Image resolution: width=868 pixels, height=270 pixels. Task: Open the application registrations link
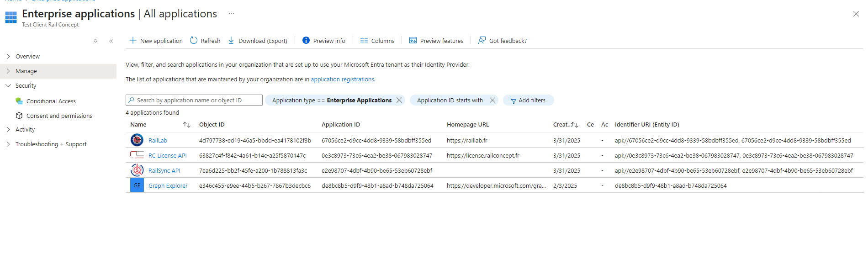click(x=342, y=79)
